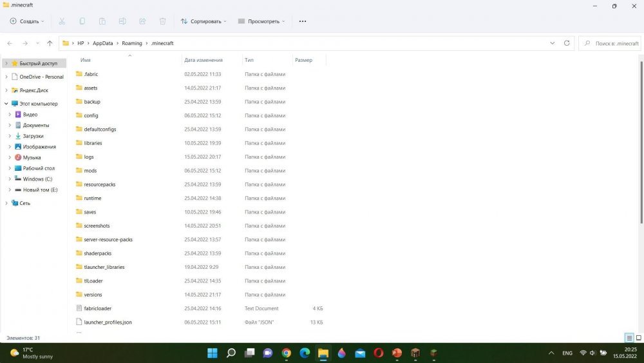
Task: Click the Cut scissors icon
Action: (x=62, y=21)
